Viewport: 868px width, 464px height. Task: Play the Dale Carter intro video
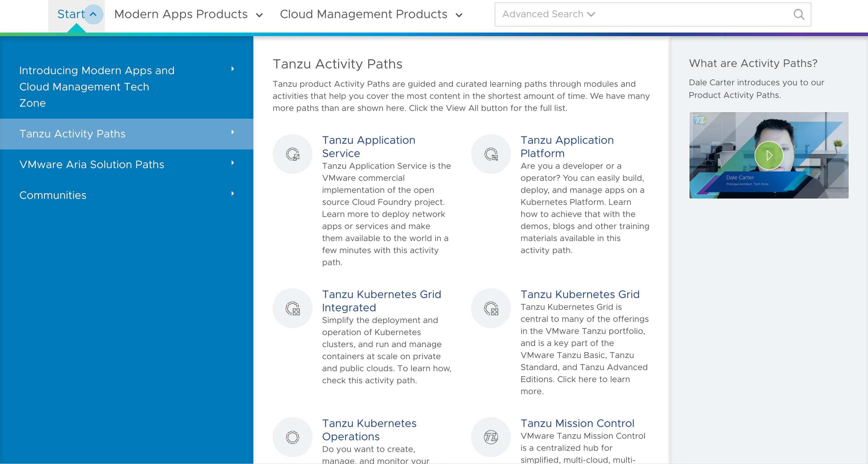[x=768, y=155]
